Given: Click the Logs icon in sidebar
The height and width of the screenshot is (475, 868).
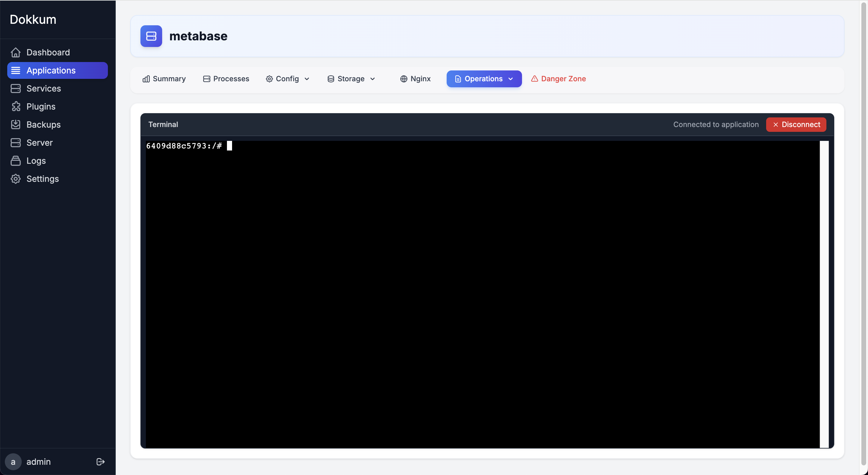Looking at the screenshot, I should [x=15, y=161].
